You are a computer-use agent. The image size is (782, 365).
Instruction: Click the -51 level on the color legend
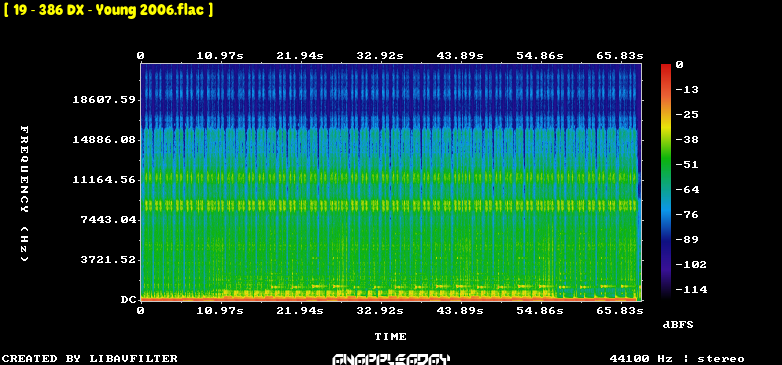click(x=687, y=165)
